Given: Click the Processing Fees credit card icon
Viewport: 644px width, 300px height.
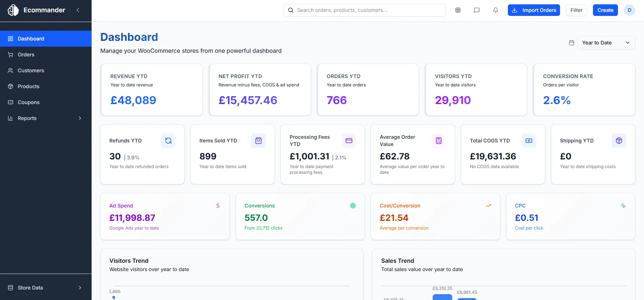Looking at the screenshot, I should pyautogui.click(x=349, y=141).
